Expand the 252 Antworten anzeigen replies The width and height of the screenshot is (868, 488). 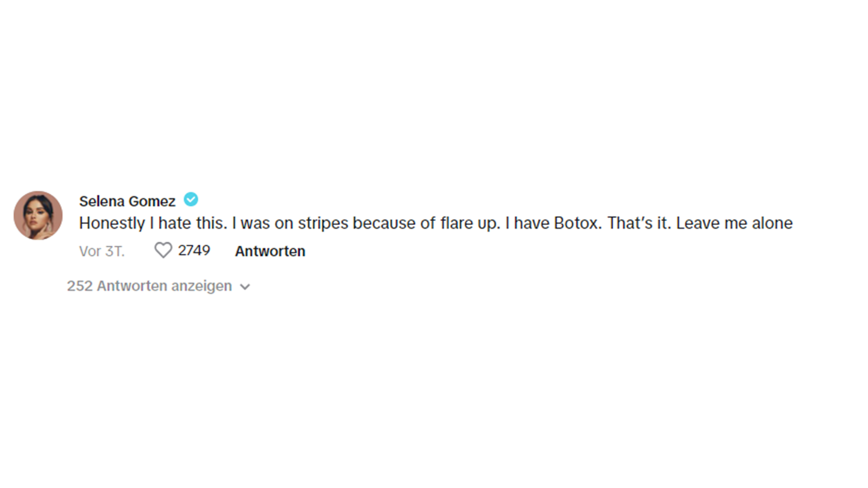coord(149,286)
